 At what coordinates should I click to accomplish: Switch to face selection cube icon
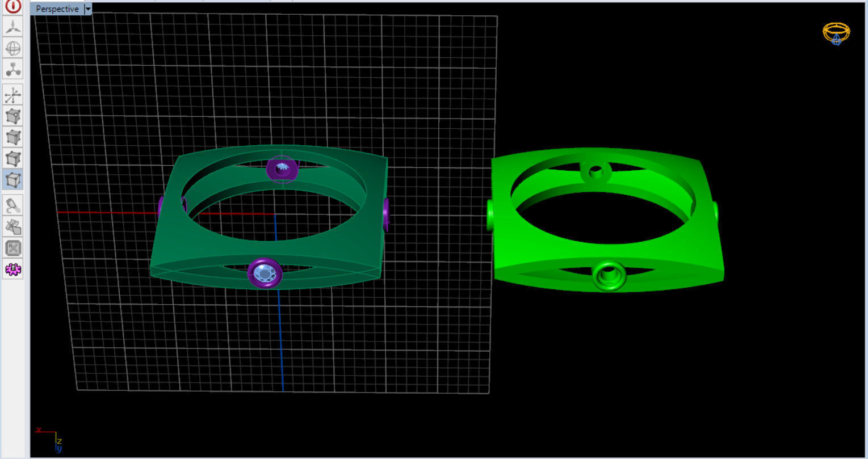point(13,158)
